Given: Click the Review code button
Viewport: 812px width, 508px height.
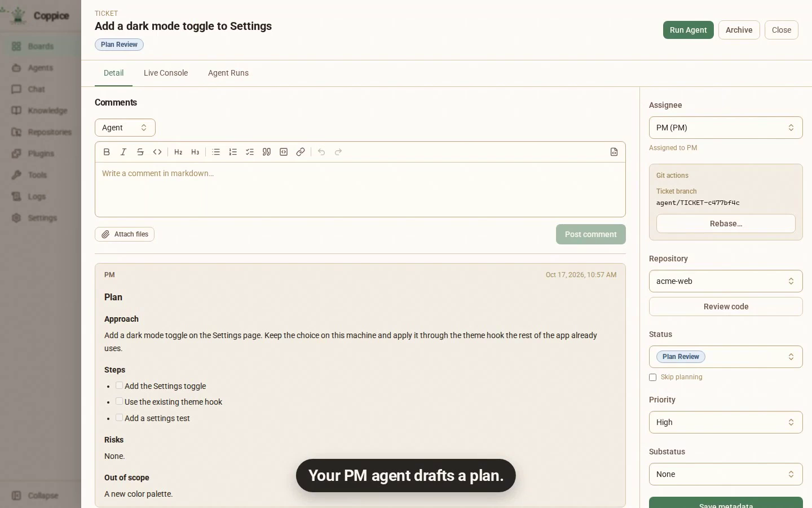Looking at the screenshot, I should click(726, 306).
